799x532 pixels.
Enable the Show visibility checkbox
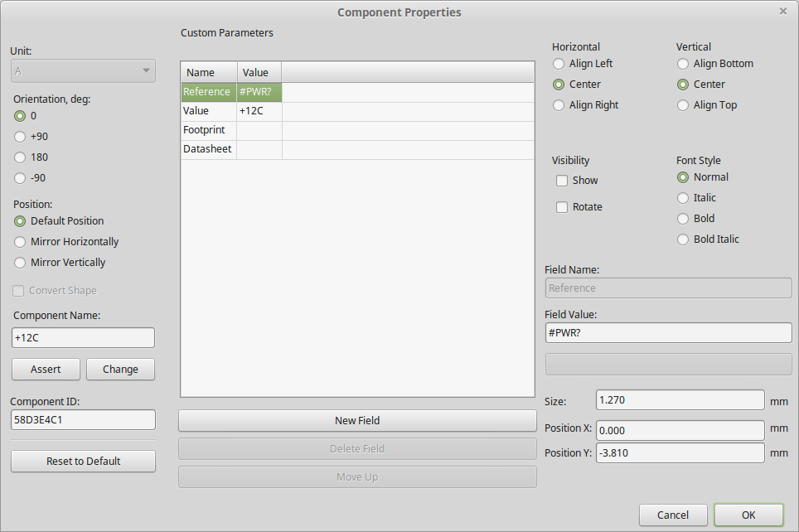click(x=562, y=181)
